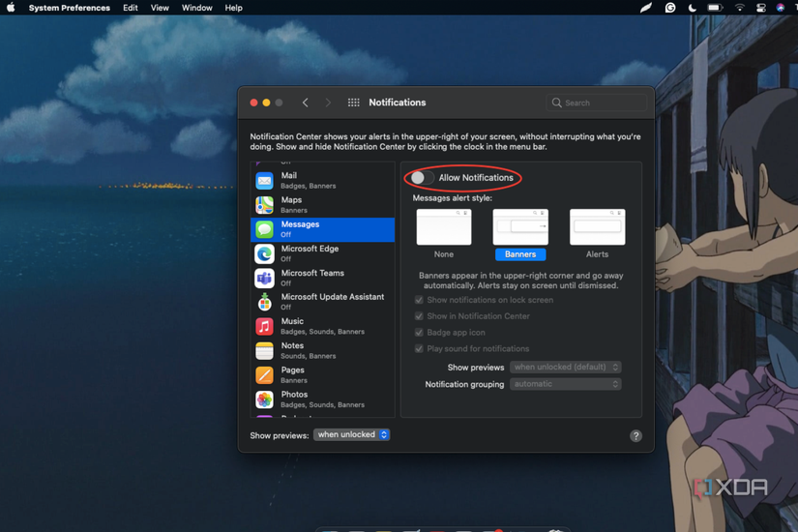Screen dimensions: 798x532
Task: Click the Microsoft Teams icon in list
Action: point(264,278)
